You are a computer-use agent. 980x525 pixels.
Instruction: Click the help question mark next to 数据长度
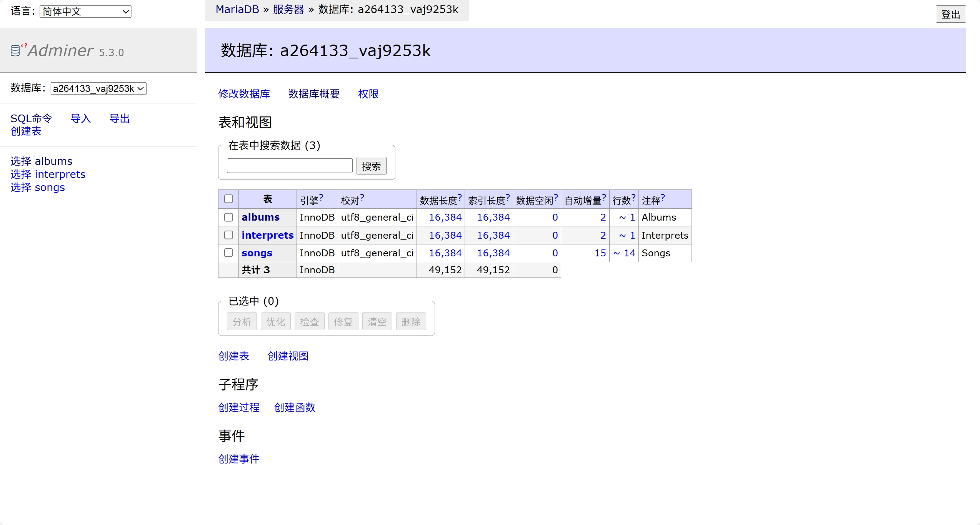[460, 198]
